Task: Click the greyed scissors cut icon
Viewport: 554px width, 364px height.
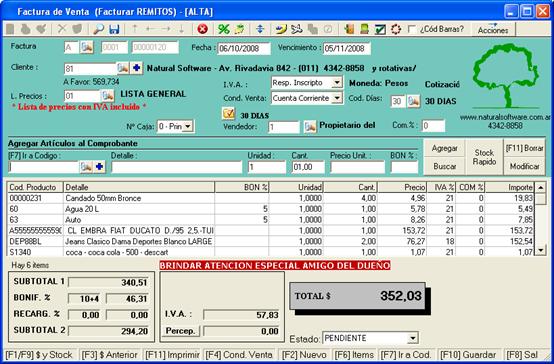Action: click(62, 29)
